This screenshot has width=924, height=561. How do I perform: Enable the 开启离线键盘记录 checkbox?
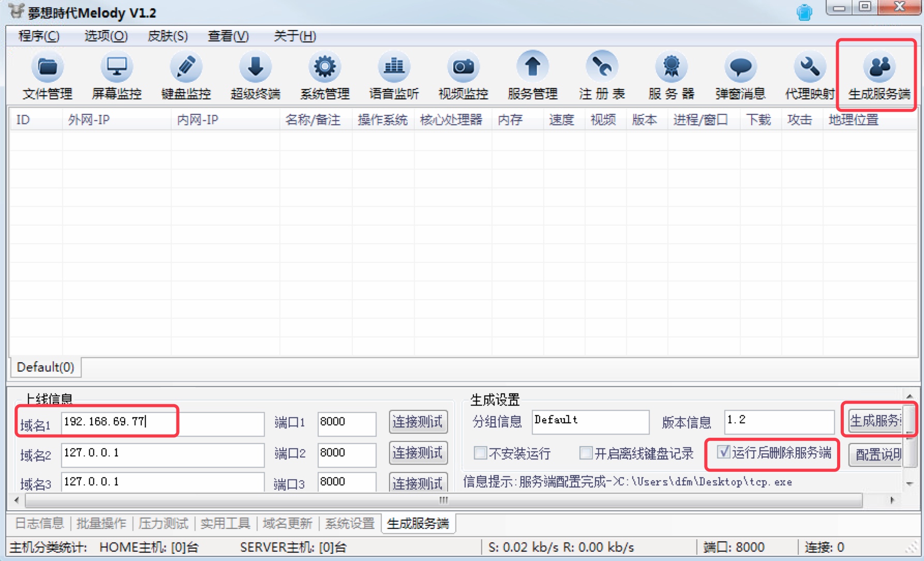[x=586, y=453]
